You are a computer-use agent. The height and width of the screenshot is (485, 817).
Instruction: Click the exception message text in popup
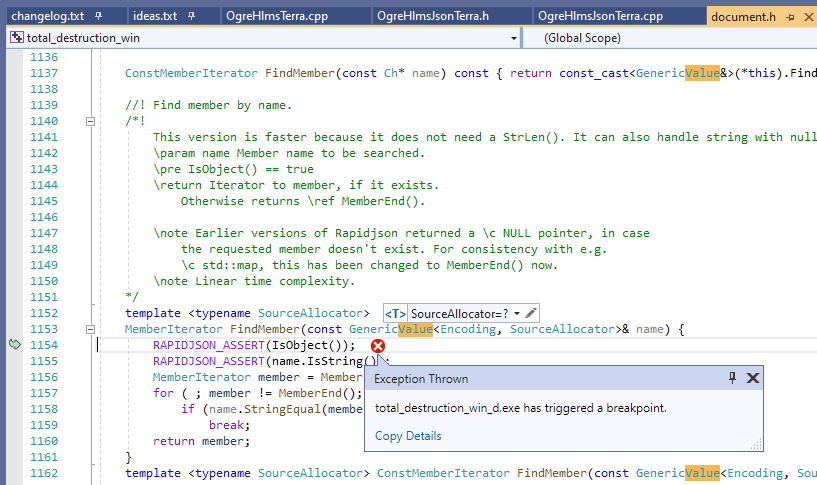pos(521,408)
